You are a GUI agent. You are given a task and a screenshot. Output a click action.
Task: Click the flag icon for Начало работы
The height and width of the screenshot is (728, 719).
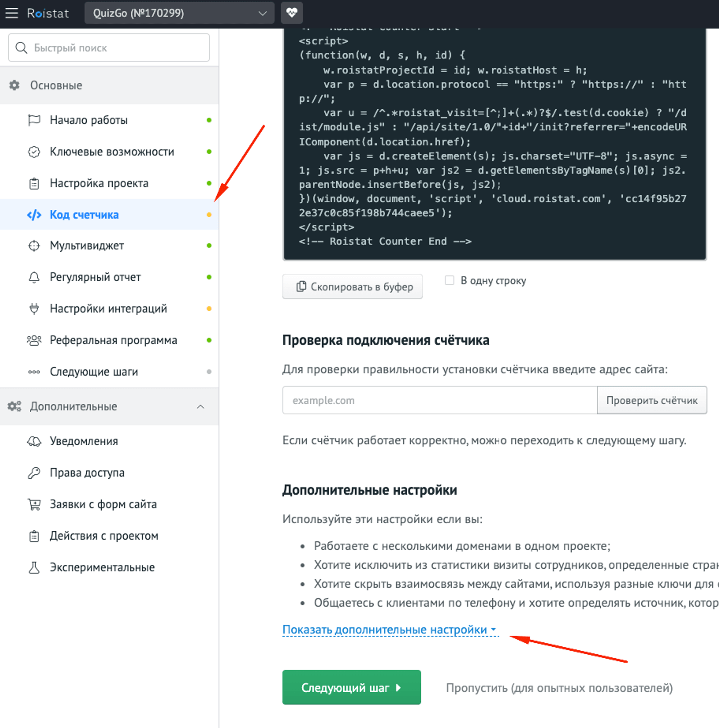coord(34,120)
